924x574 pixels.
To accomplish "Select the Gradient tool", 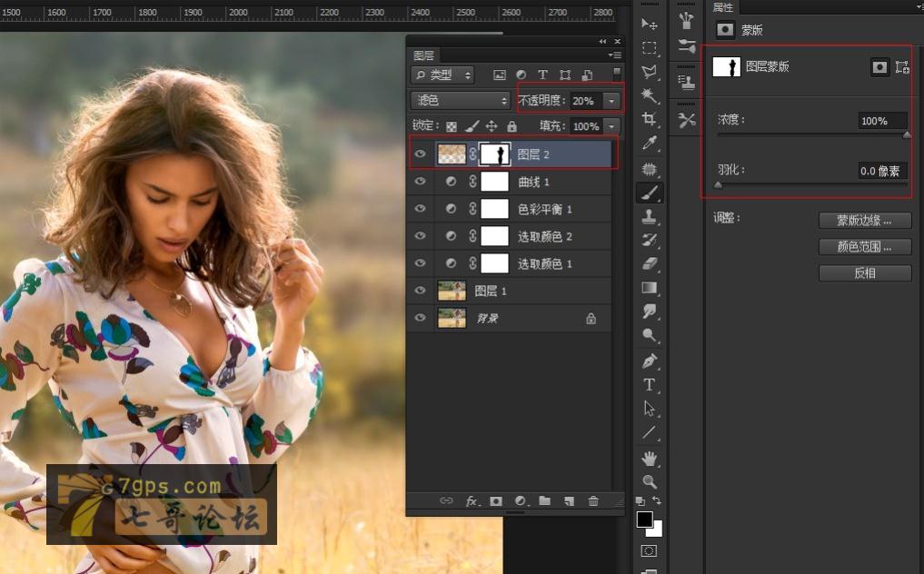I will (x=650, y=288).
